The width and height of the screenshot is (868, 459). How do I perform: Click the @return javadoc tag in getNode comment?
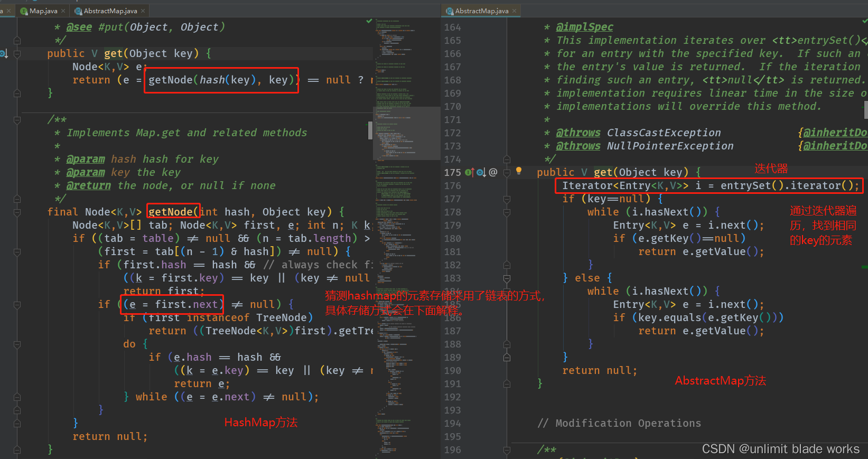coord(89,185)
